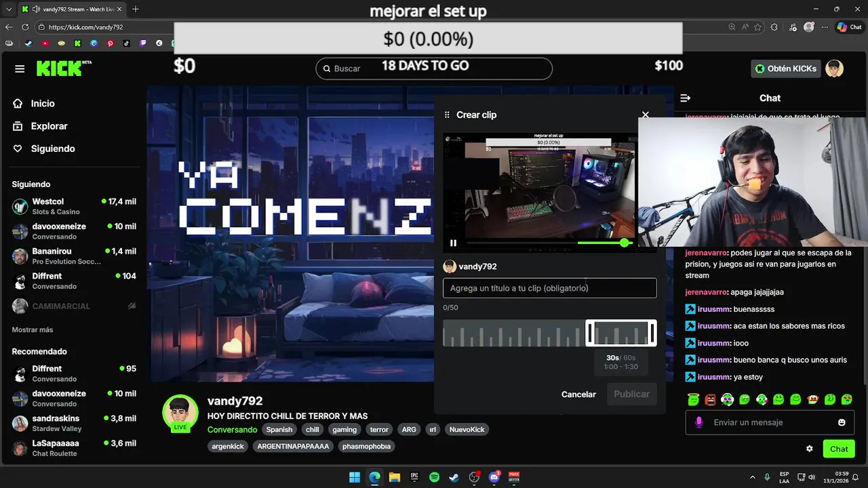Screen dimensions: 868x488
Task: Click the green Chat send button
Action: (839, 449)
